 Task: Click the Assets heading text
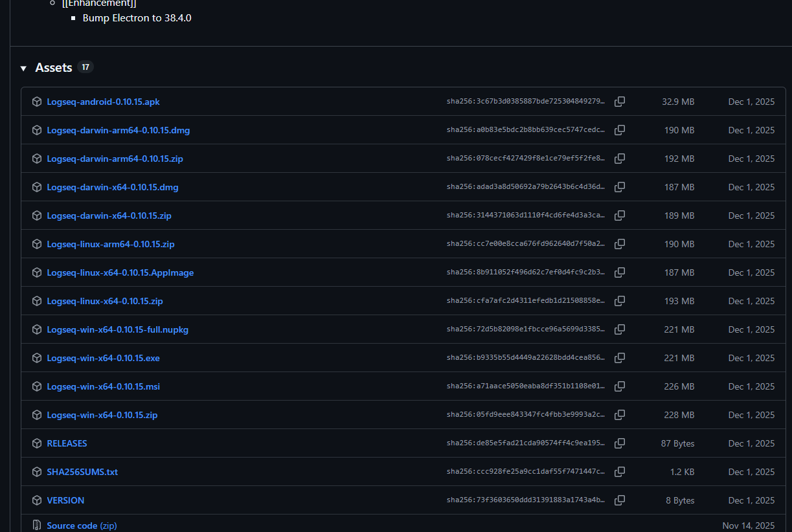point(54,67)
